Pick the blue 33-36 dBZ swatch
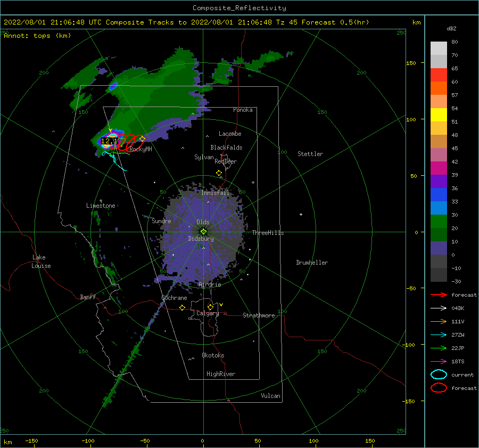The width and height of the screenshot is (479, 448). pos(439,195)
